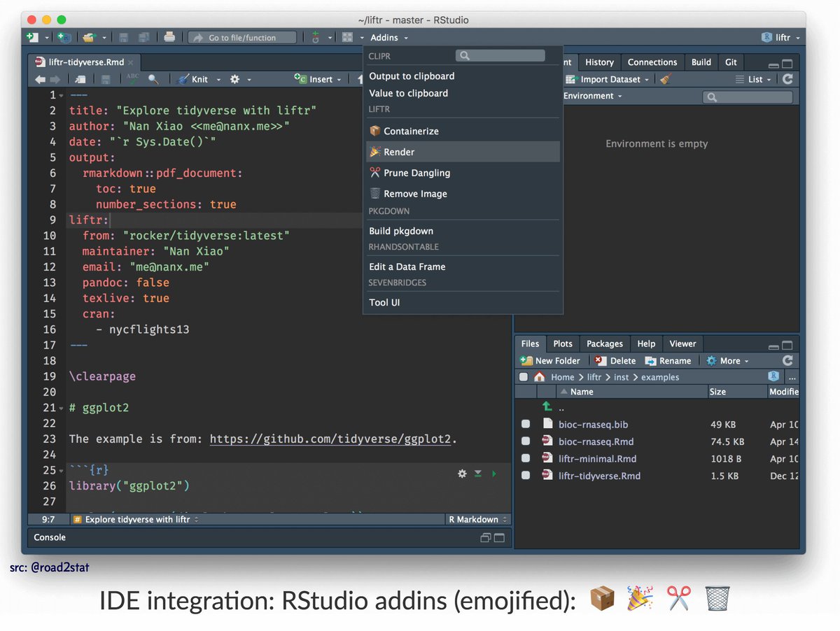
Task: Open the R Markdown file type selector
Action: pyautogui.click(x=478, y=519)
